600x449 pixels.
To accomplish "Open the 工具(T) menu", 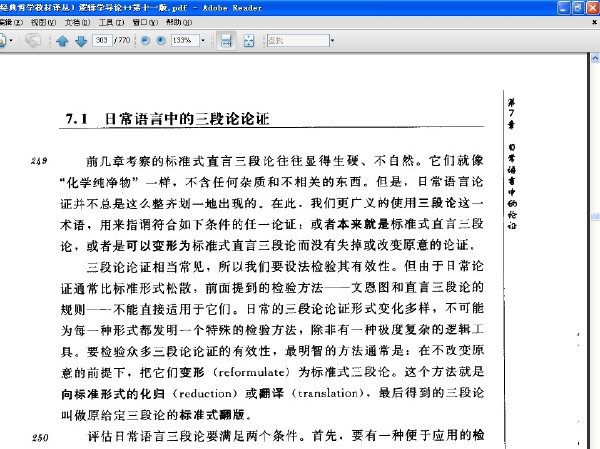I will coord(111,22).
